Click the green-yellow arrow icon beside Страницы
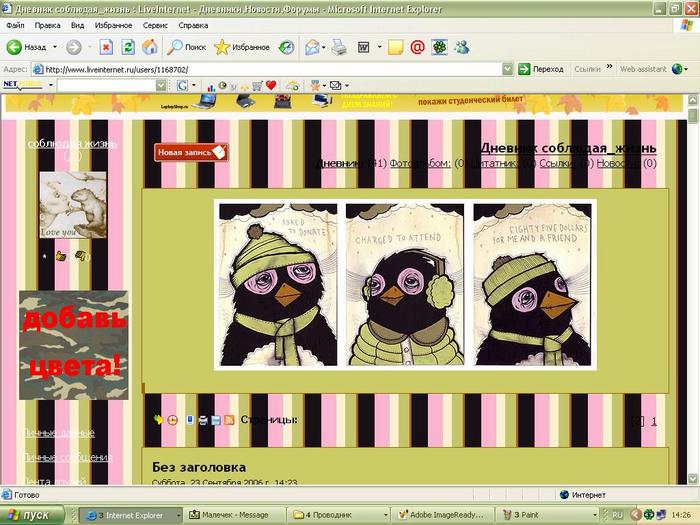Screen dimensions: 700x525 (x=158, y=419)
